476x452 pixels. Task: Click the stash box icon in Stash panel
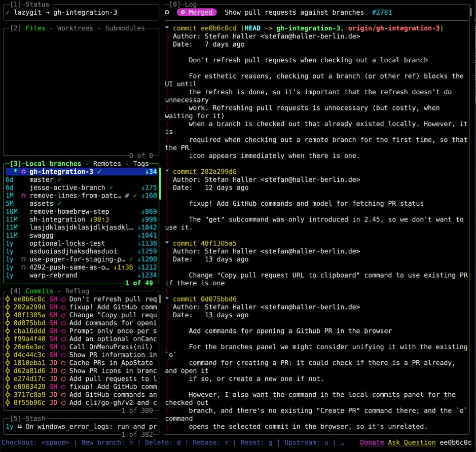[19, 427]
